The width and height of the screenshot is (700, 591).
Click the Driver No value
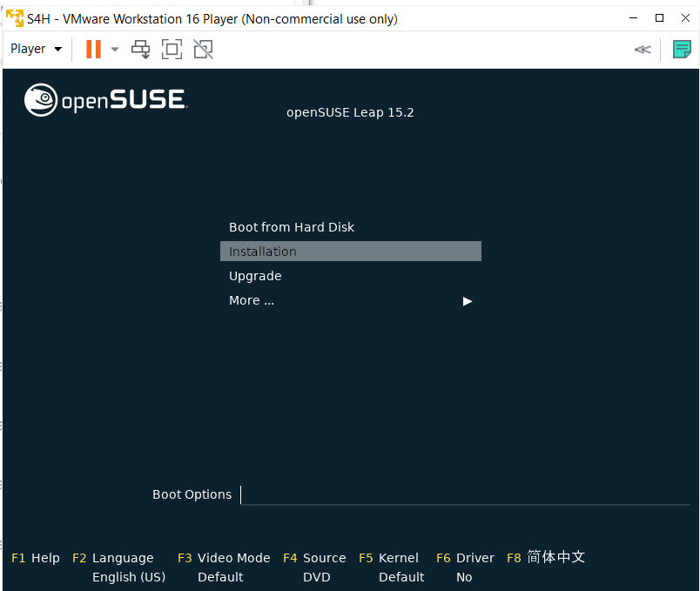[x=464, y=577]
